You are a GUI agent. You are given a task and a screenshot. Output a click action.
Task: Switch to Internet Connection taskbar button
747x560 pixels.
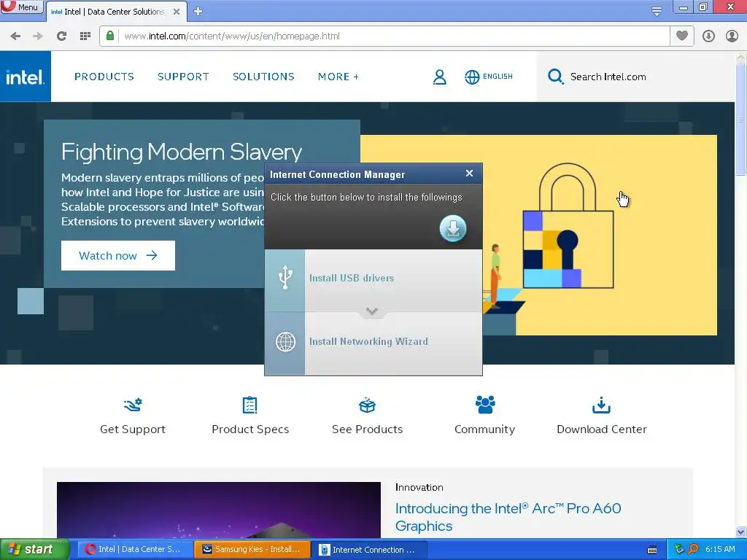click(370, 549)
